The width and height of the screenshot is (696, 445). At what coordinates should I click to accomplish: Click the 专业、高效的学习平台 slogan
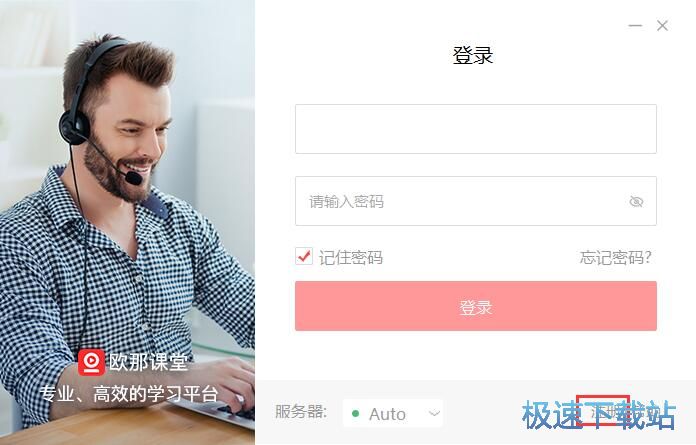(129, 394)
